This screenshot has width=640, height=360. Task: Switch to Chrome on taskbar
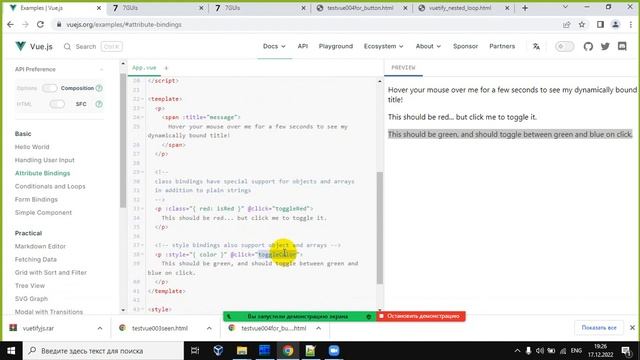point(288,351)
